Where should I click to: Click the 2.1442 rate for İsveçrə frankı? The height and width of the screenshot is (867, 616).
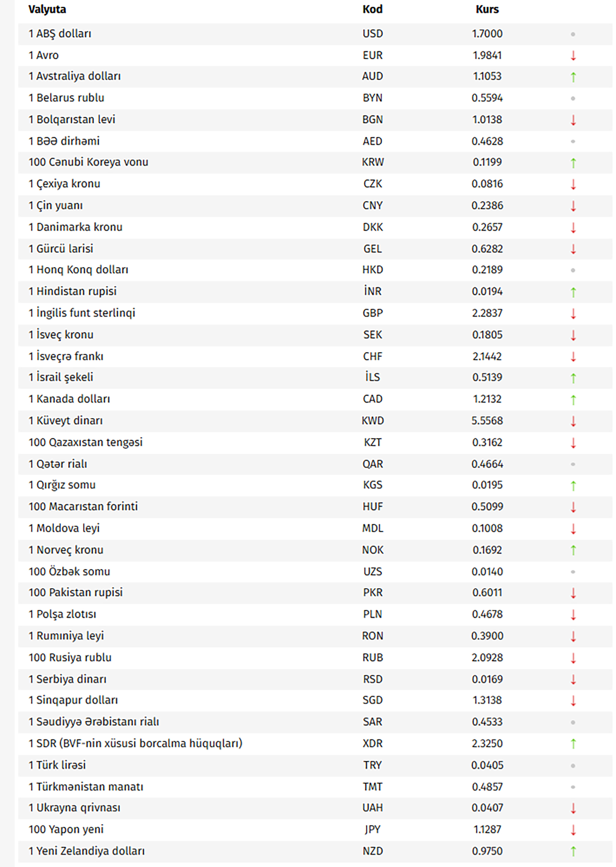coord(487,356)
